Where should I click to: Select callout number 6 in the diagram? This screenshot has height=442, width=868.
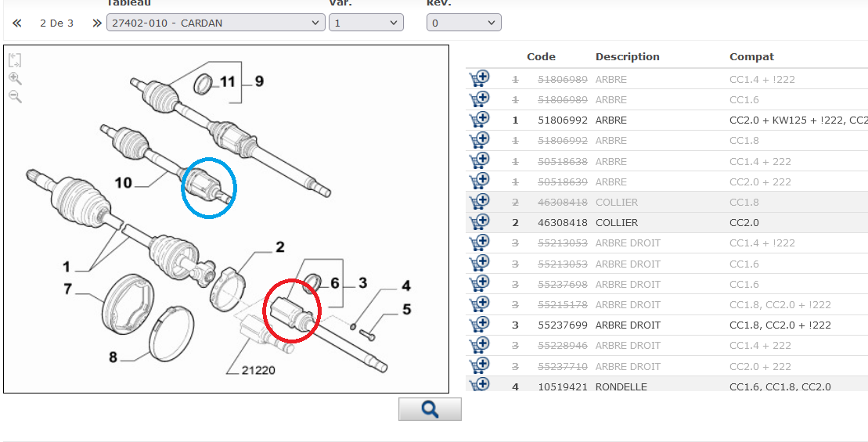tap(335, 283)
